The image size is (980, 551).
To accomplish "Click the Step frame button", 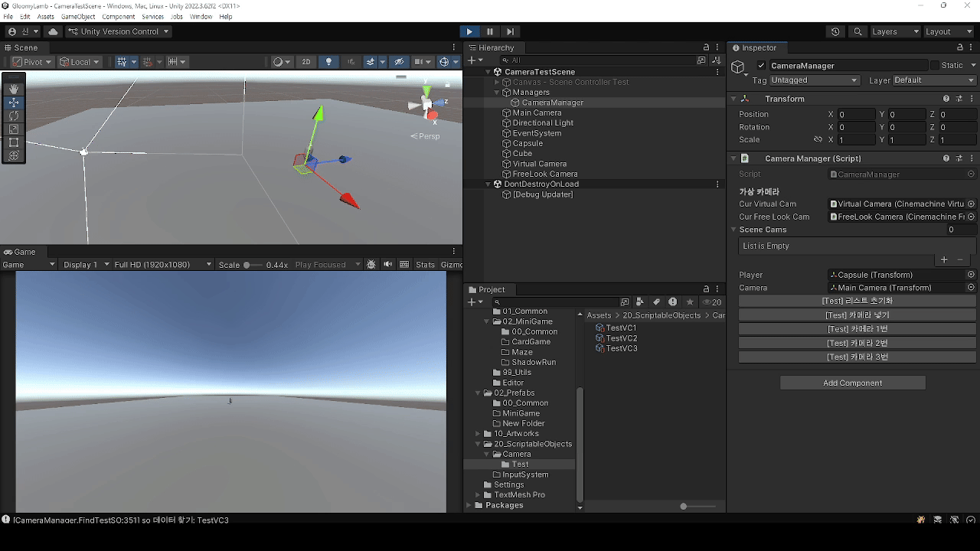I will [x=510, y=31].
